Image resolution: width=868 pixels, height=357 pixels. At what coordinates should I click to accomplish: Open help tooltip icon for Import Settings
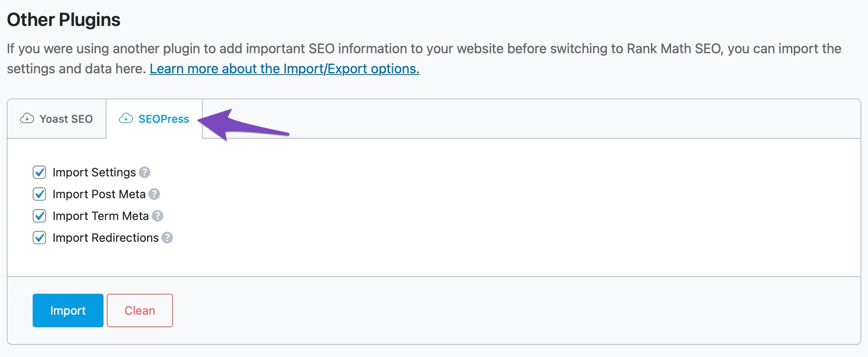click(x=145, y=172)
